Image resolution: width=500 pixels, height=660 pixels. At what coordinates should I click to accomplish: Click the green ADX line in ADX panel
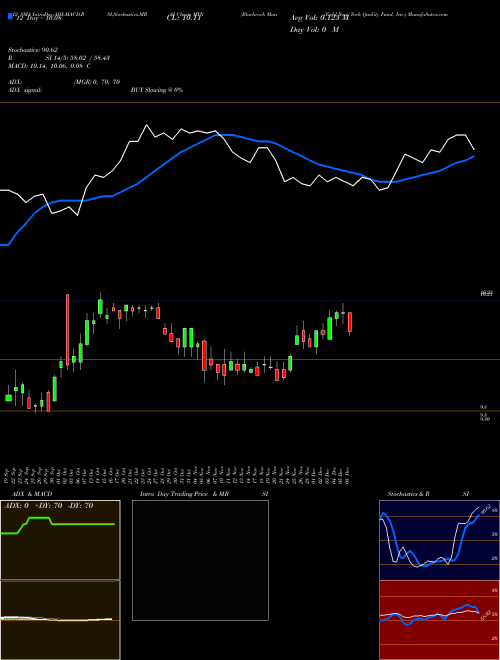click(x=58, y=524)
